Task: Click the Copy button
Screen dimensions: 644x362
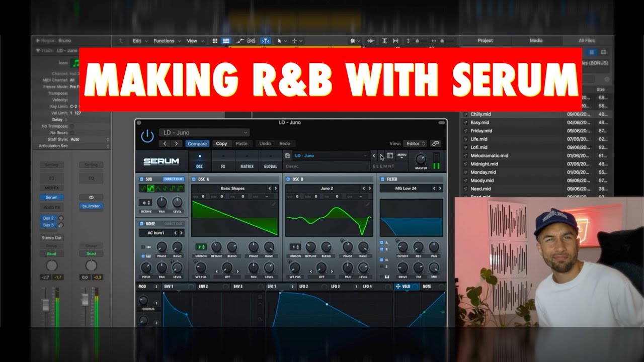Action: [x=221, y=144]
